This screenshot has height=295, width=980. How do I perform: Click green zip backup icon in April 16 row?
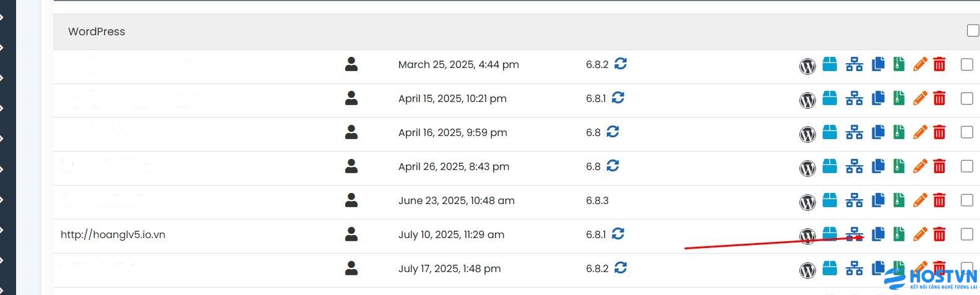899,132
